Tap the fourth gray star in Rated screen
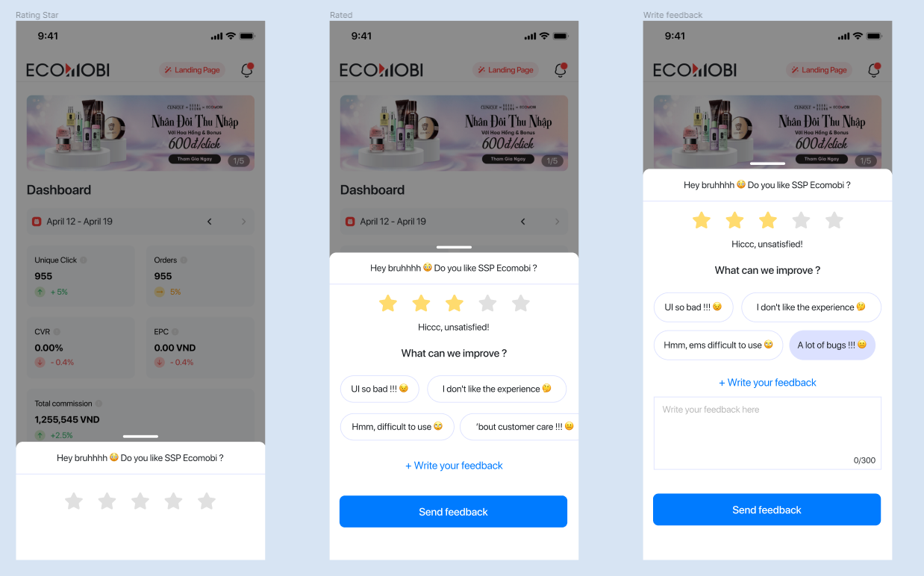Viewport: 924px width, 576px height. click(487, 303)
